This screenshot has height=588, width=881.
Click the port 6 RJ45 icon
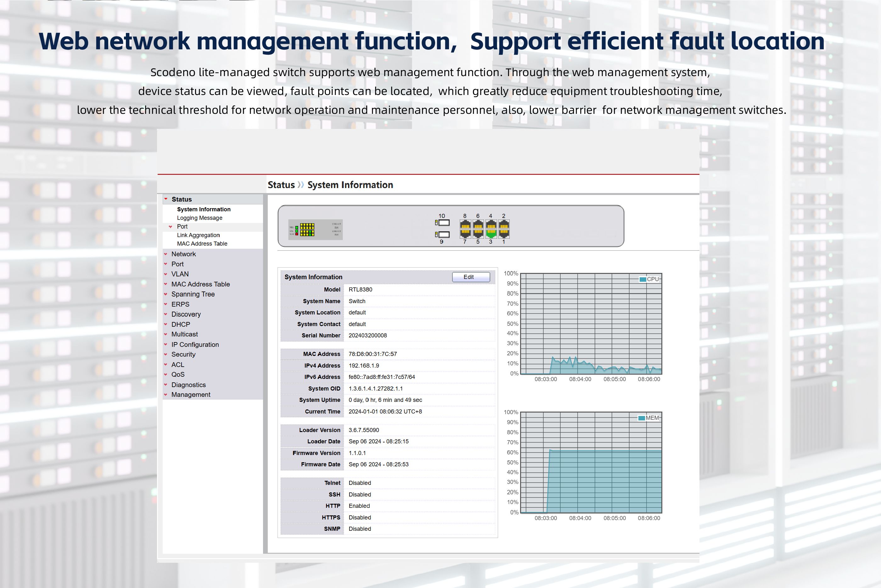pyautogui.click(x=478, y=225)
